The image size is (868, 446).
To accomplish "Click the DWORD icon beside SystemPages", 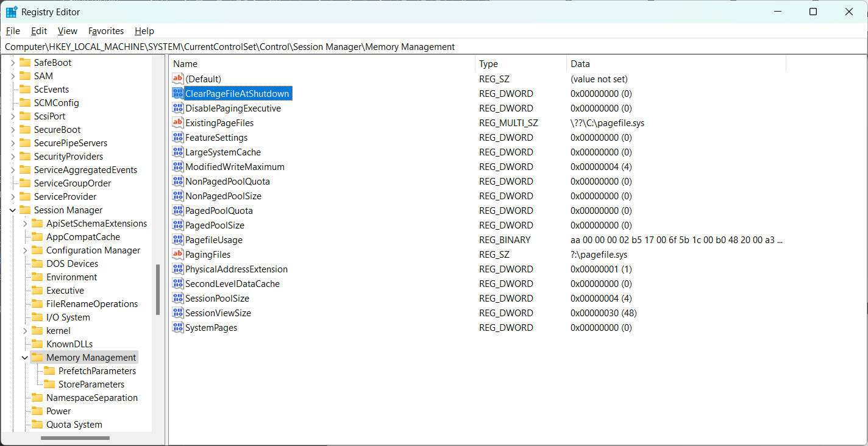I will pyautogui.click(x=177, y=328).
